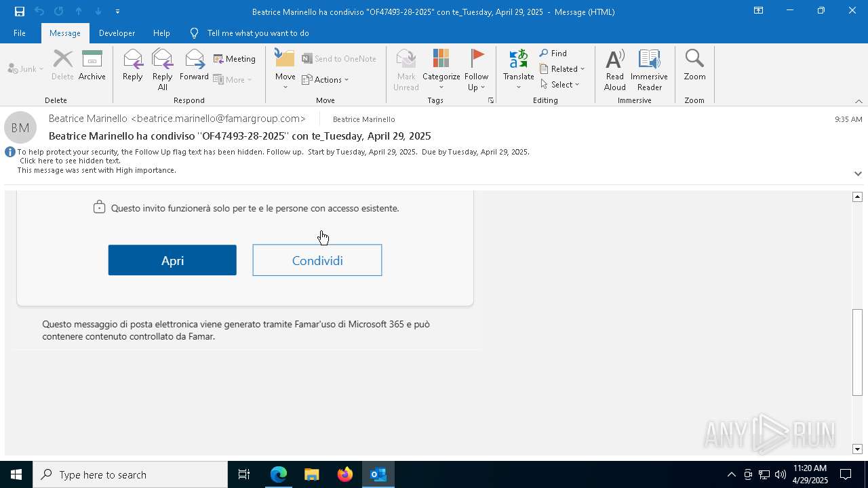Click the Follow Up flag
This screenshot has height=488, width=868.
pos(477,69)
